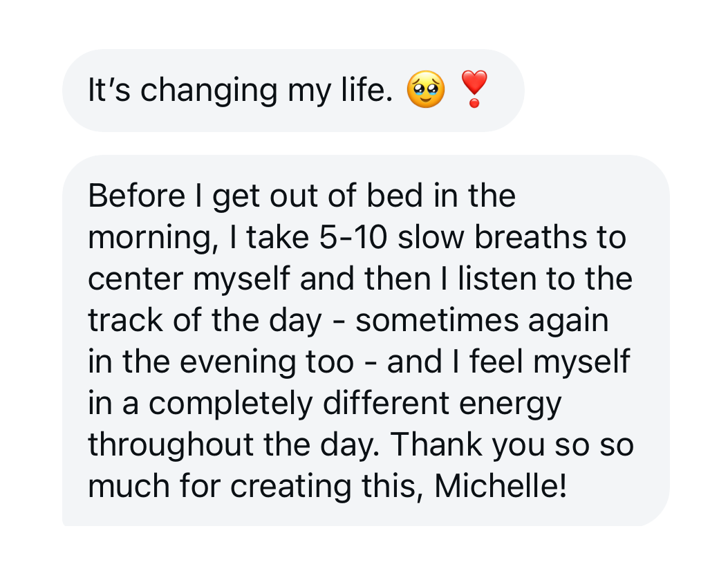728x571 pixels.
Task: Click the red heart exclamation emoji
Action: [474, 88]
